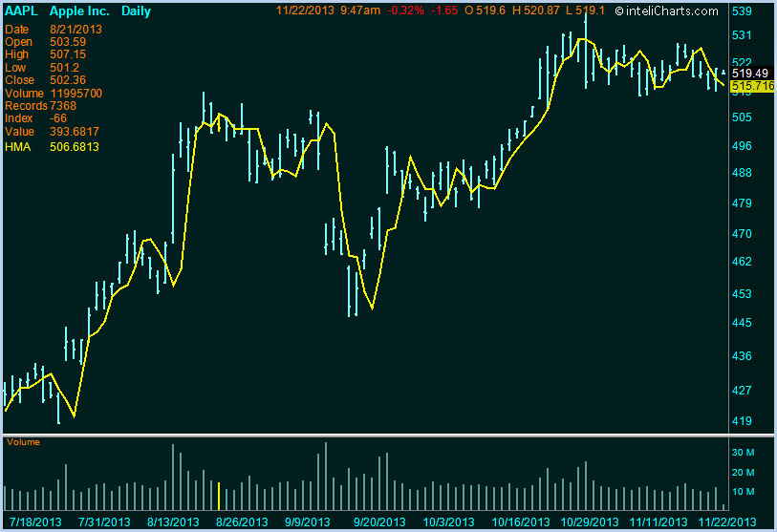Click the Value reading 393.6817
777x532 pixels.
click(75, 132)
